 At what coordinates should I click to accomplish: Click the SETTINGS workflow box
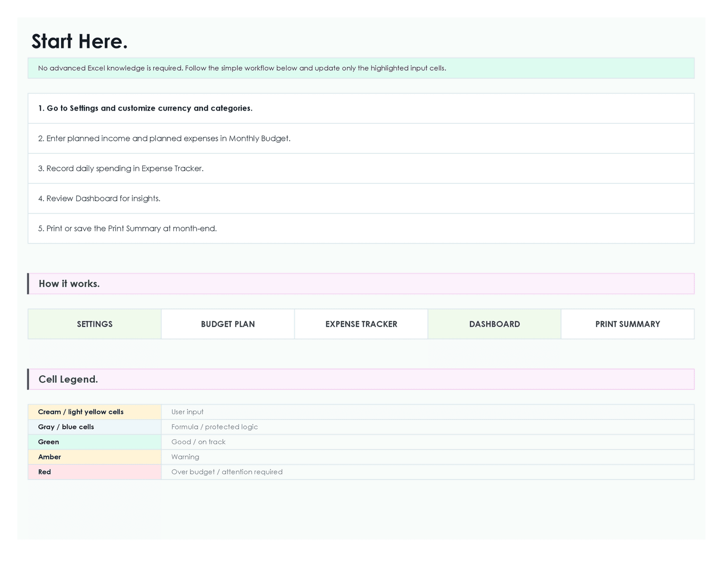pyautogui.click(x=95, y=324)
